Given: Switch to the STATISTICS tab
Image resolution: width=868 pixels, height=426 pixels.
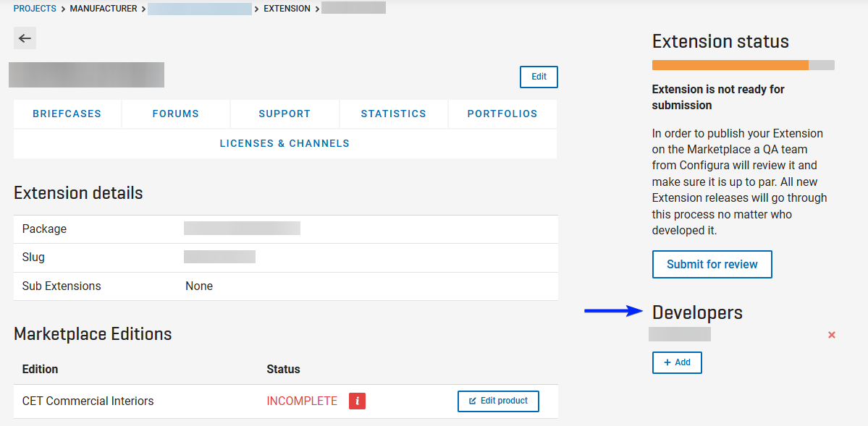Looking at the screenshot, I should [393, 114].
